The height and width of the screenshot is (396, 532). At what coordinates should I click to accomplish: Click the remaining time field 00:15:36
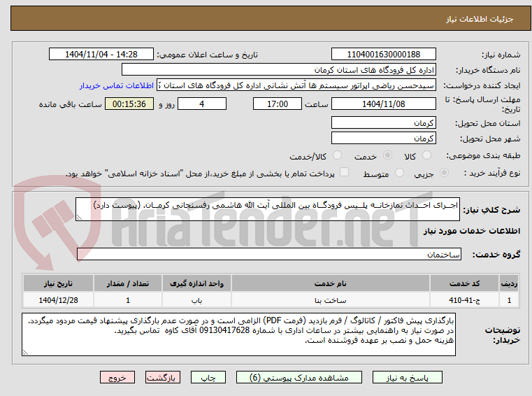click(x=129, y=104)
